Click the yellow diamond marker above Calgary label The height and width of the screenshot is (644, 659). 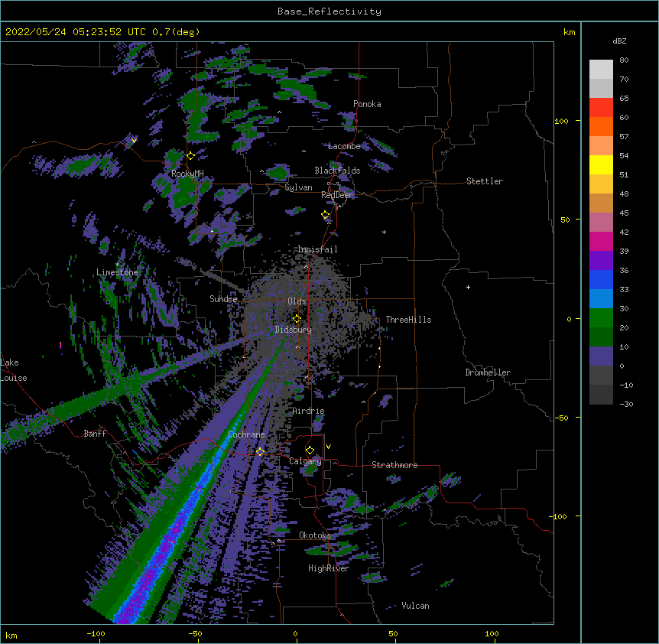point(310,450)
